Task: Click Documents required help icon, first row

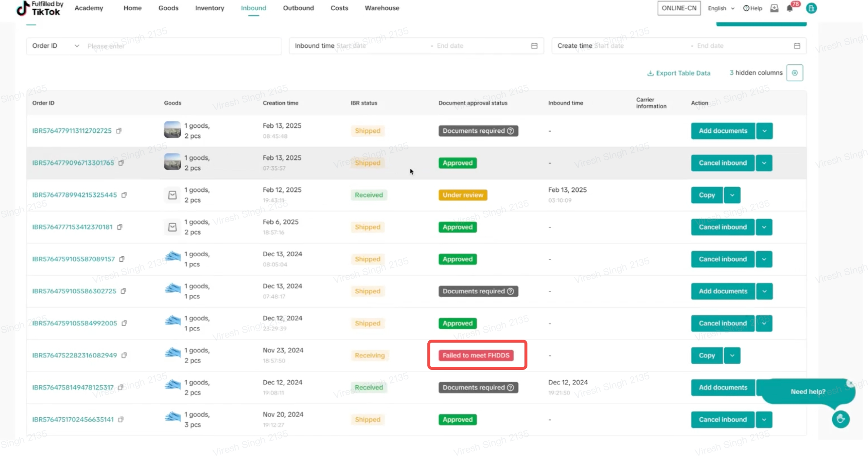Action: [x=511, y=131]
